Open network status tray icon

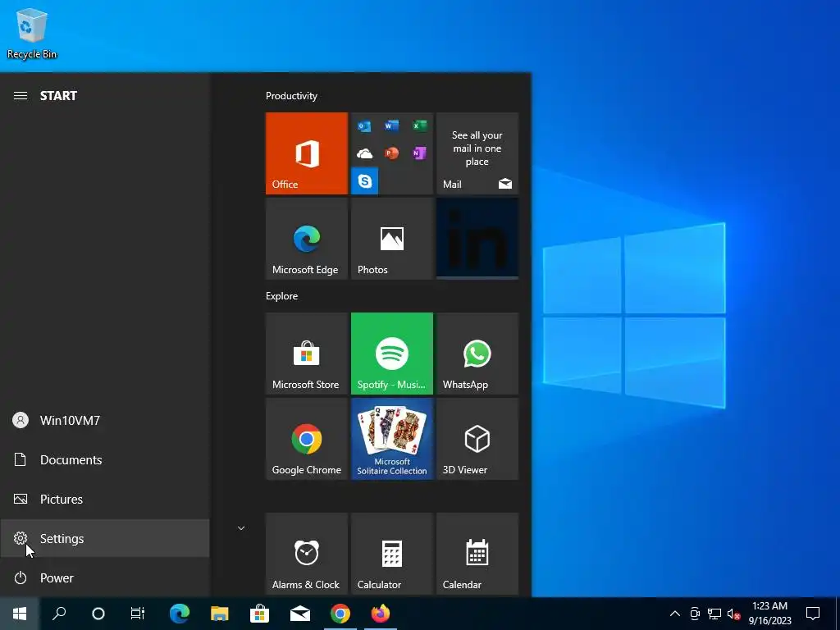coord(714,614)
